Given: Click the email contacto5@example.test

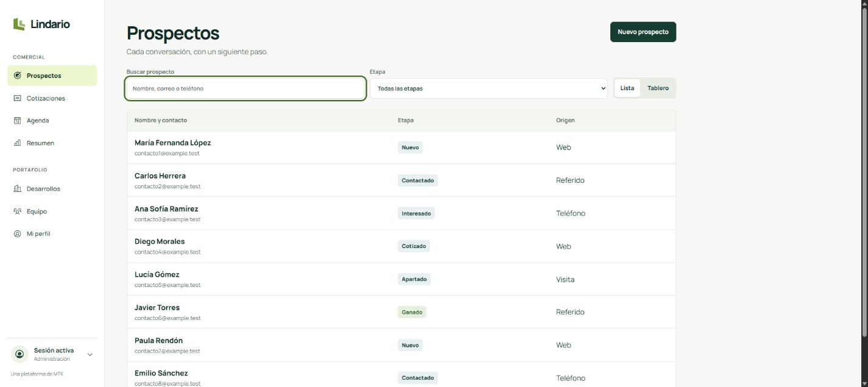Looking at the screenshot, I should 168,285.
